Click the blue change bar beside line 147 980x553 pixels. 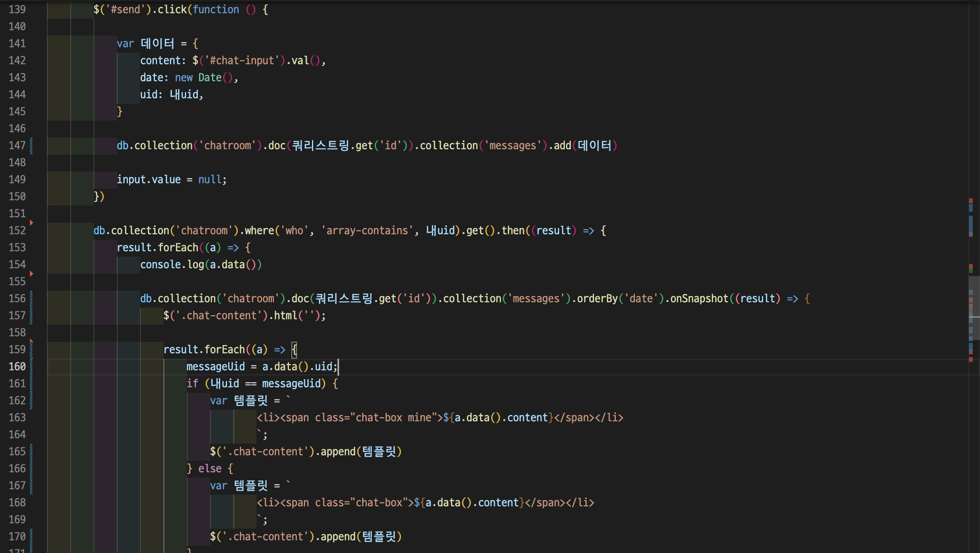point(31,146)
